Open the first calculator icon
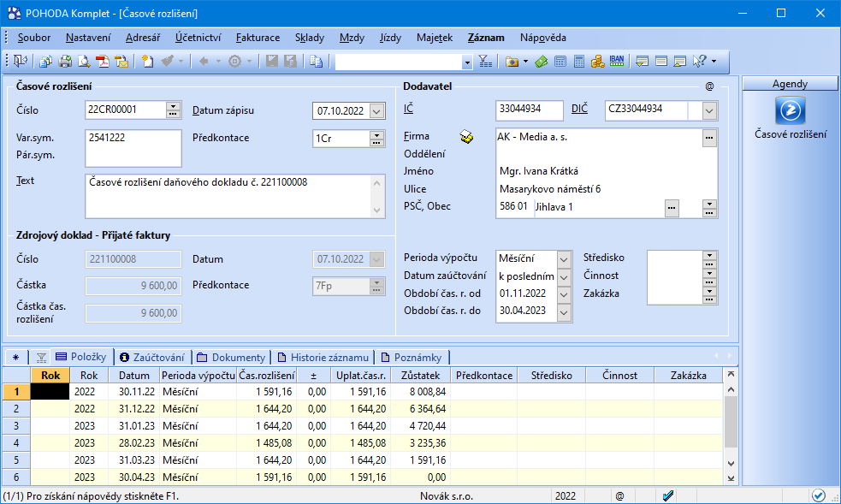This screenshot has width=841, height=504. 560,62
